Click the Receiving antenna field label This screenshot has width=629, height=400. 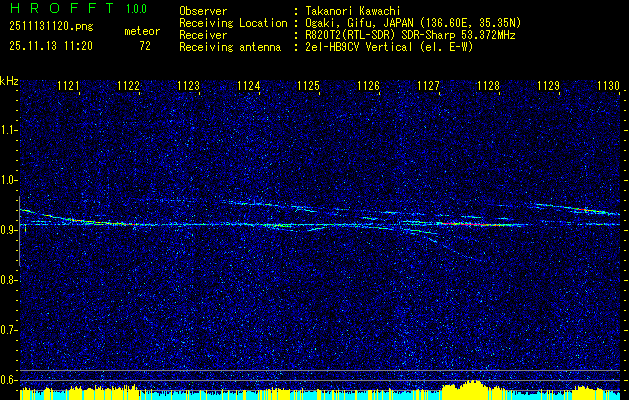pyautogui.click(x=230, y=47)
